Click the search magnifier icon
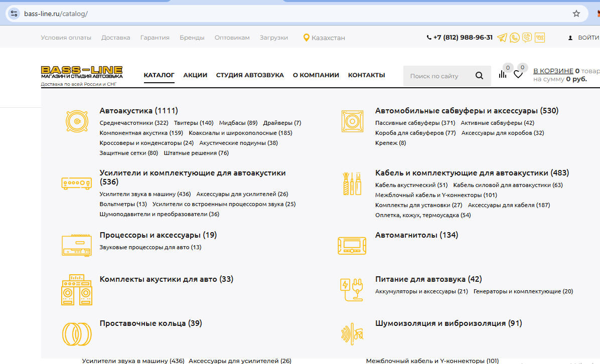The image size is (600, 364). click(479, 76)
